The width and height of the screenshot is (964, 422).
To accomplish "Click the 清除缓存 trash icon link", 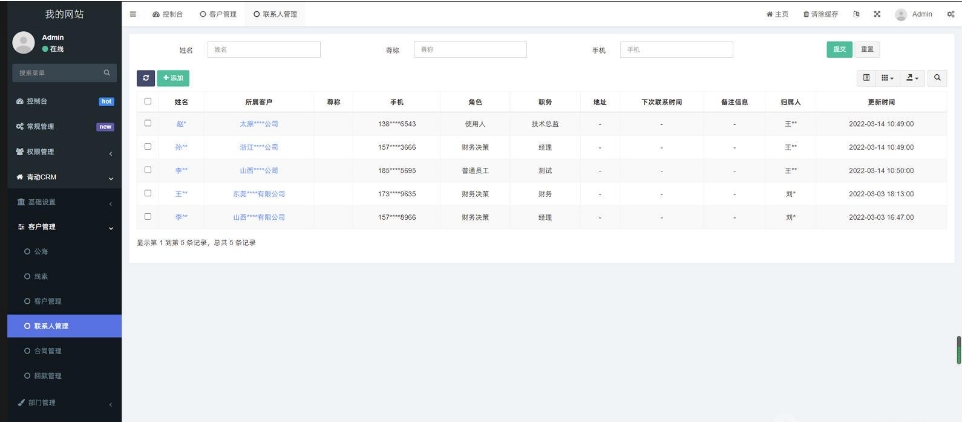I will coord(820,14).
